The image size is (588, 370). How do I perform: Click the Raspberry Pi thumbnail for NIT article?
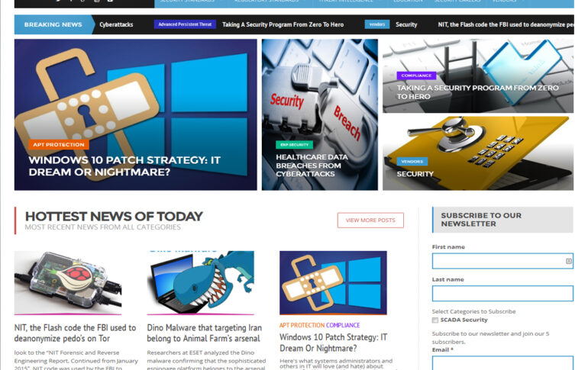(67, 282)
